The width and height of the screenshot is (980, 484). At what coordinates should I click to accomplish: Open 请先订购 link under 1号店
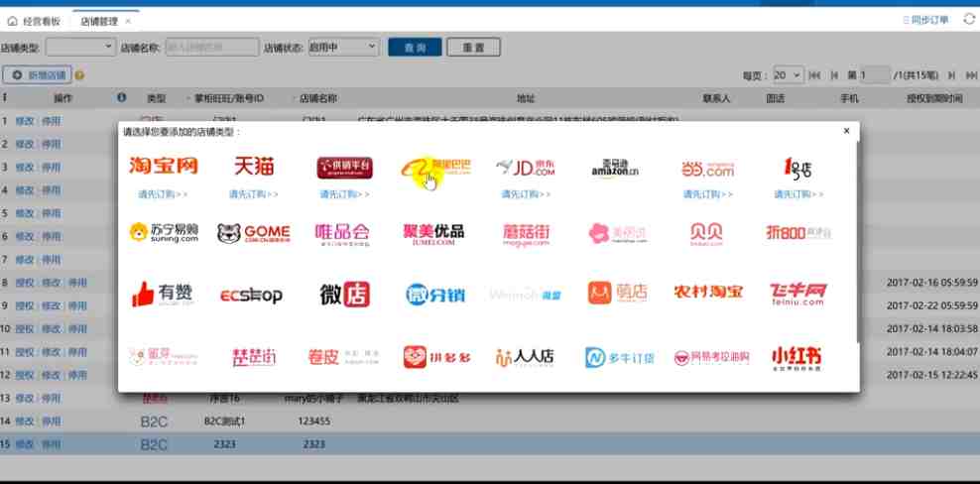pyautogui.click(x=798, y=193)
